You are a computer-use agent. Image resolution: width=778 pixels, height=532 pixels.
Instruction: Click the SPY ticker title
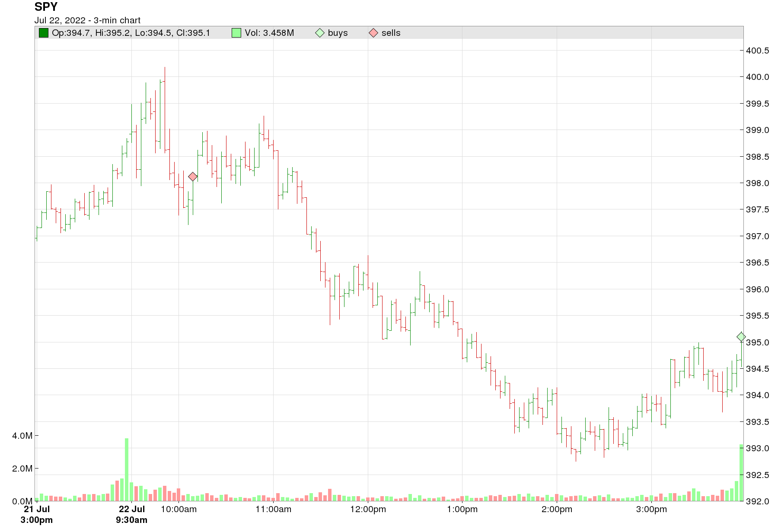click(x=46, y=7)
